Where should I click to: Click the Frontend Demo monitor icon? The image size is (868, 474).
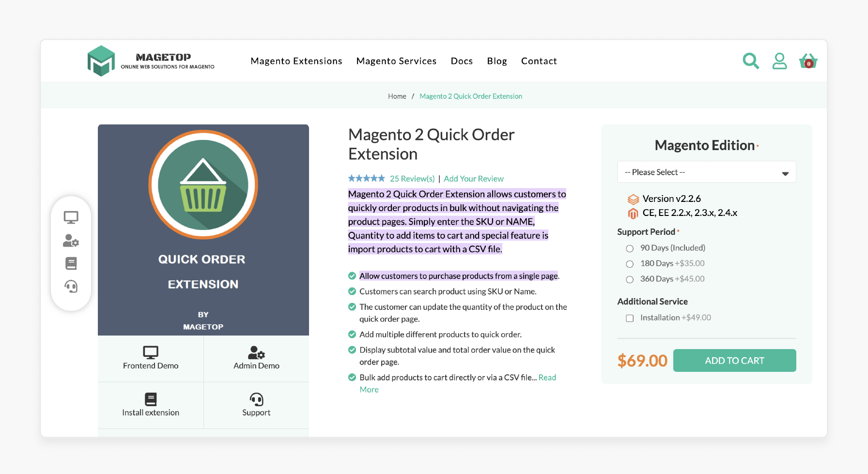[151, 352]
